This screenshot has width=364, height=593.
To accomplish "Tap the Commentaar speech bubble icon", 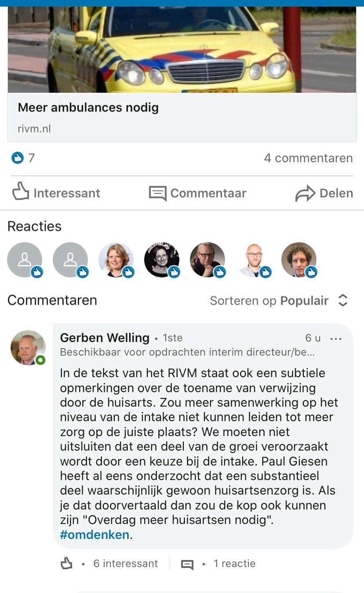I will click(x=157, y=193).
